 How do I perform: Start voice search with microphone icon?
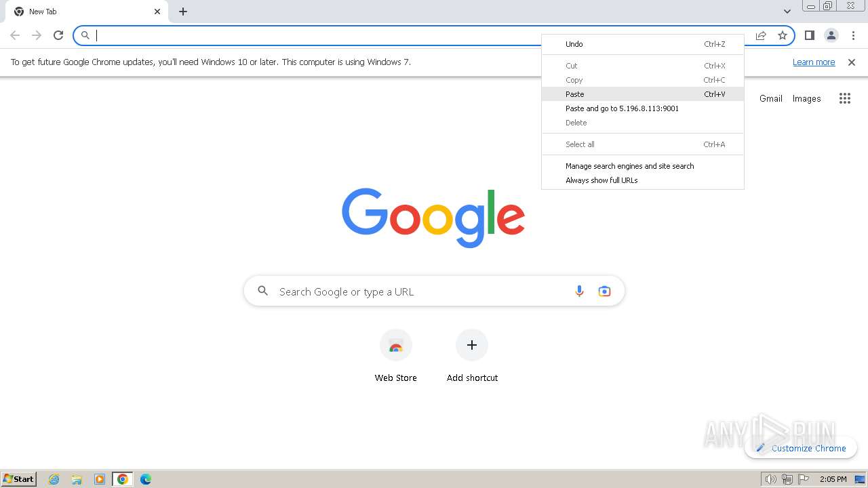tap(579, 291)
